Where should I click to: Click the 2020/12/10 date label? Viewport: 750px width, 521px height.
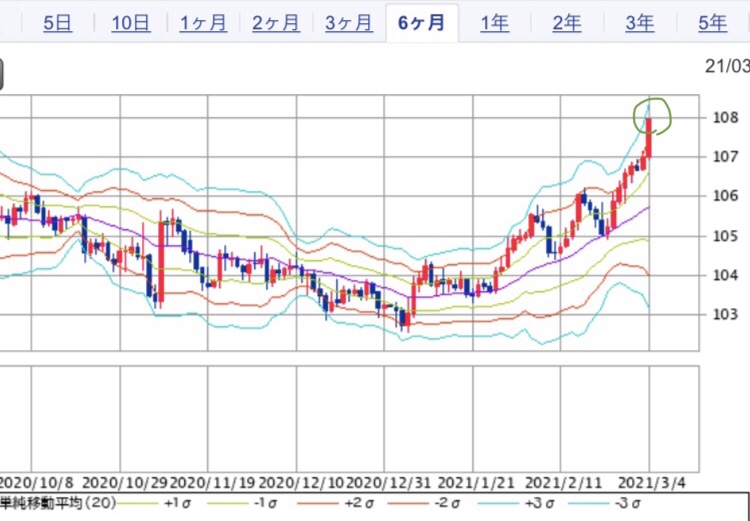[x=301, y=483]
